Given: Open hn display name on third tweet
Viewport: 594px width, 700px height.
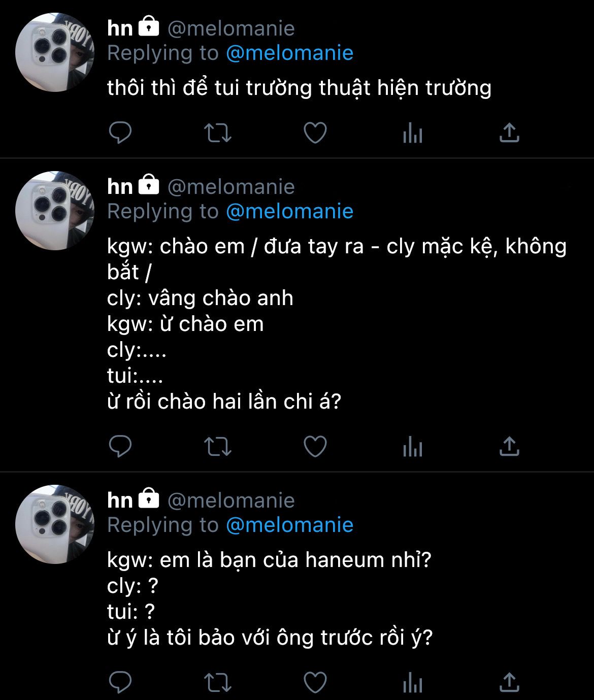Looking at the screenshot, I should pos(120,500).
